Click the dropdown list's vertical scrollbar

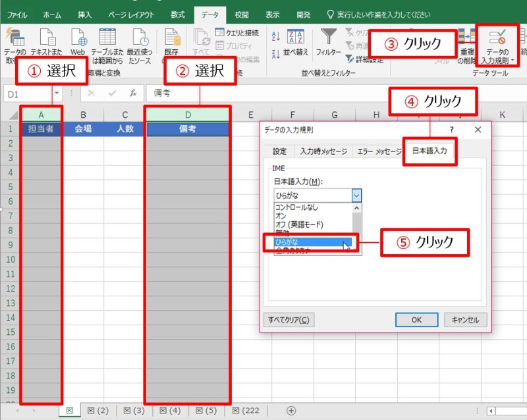(356, 224)
